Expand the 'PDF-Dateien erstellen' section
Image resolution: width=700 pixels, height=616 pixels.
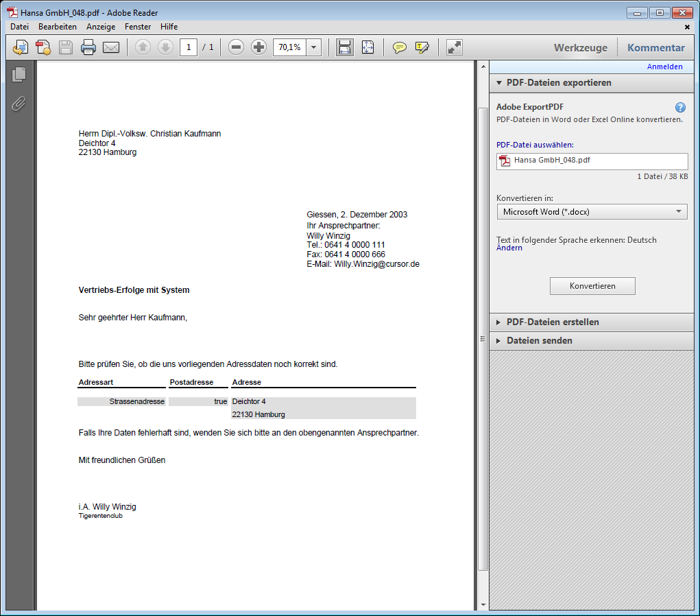(x=553, y=322)
